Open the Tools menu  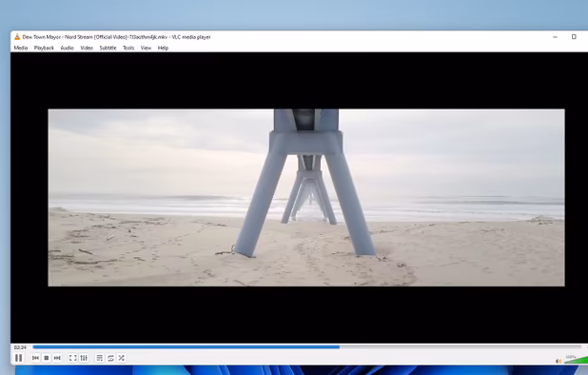point(128,48)
